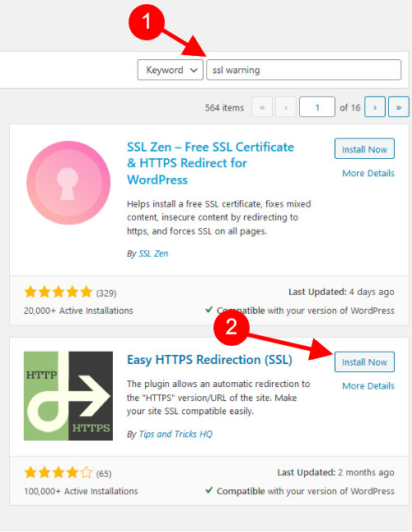
Task: Install Easy HTTPS Redirection (SSL) plugin now
Action: pos(364,362)
